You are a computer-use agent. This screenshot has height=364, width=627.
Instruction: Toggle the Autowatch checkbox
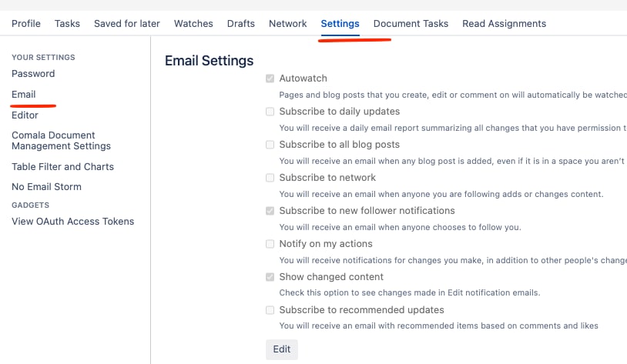[x=270, y=78]
